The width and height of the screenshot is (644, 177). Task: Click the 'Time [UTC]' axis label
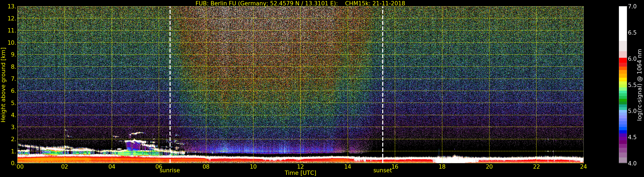click(x=300, y=173)
